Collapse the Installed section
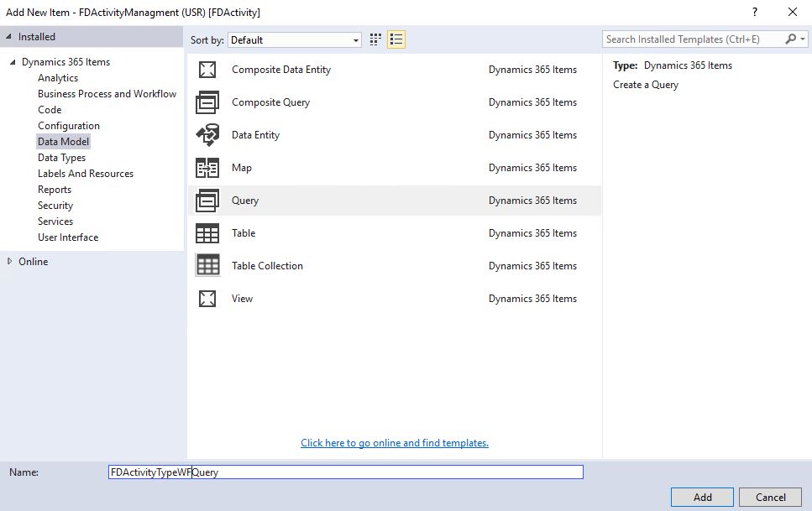Viewport: 812px width, 511px height. [x=8, y=37]
